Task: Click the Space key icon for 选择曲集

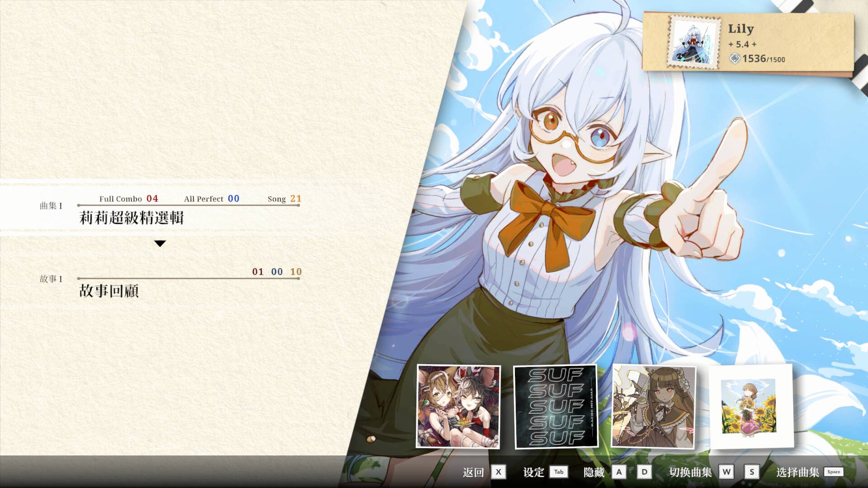Action: (x=834, y=472)
